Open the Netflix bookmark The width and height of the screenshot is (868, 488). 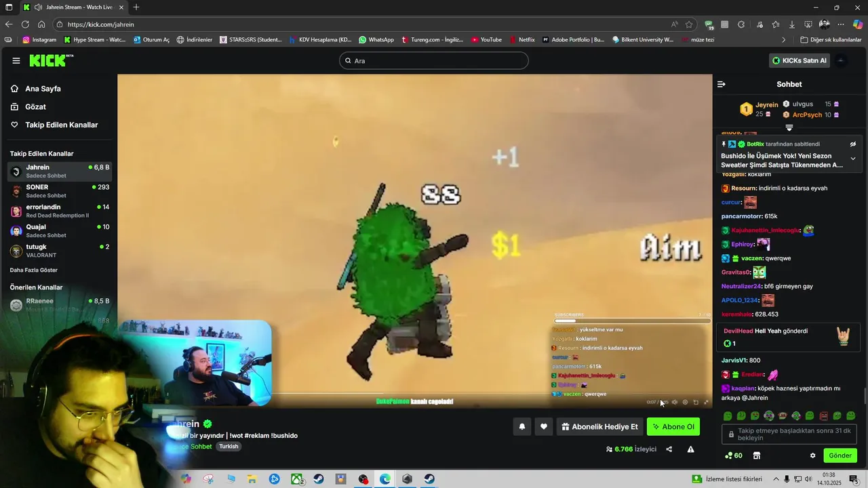521,40
